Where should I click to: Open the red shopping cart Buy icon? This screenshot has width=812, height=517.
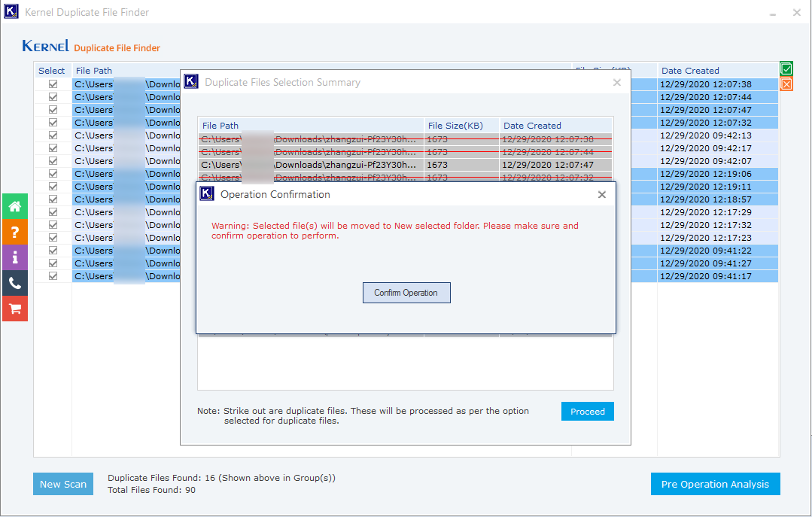15,309
